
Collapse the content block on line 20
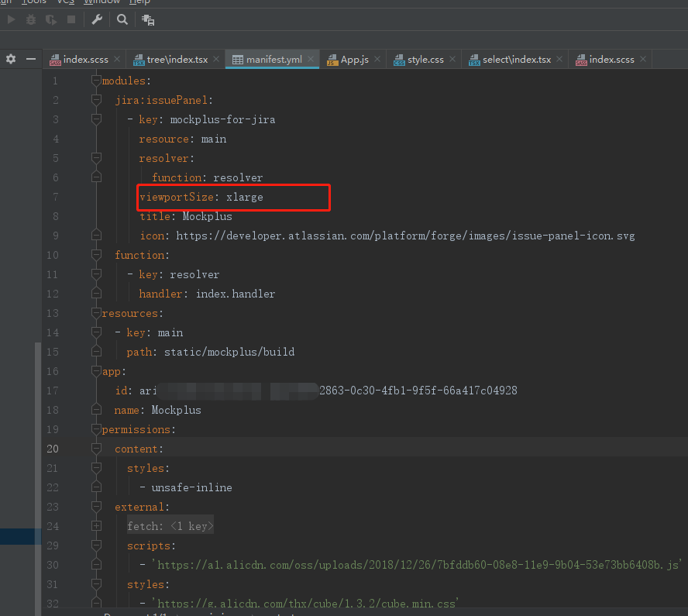coord(96,449)
